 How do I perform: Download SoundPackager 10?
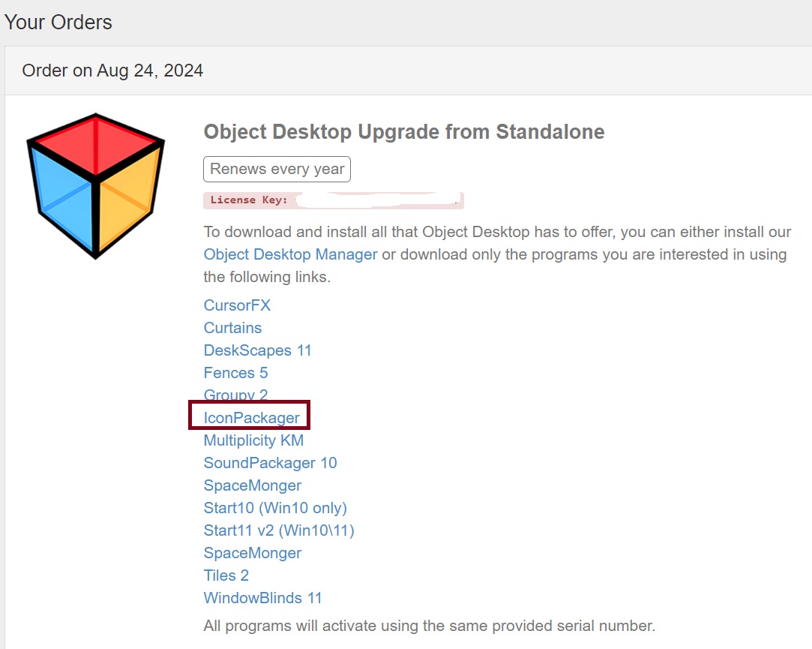[x=270, y=463]
